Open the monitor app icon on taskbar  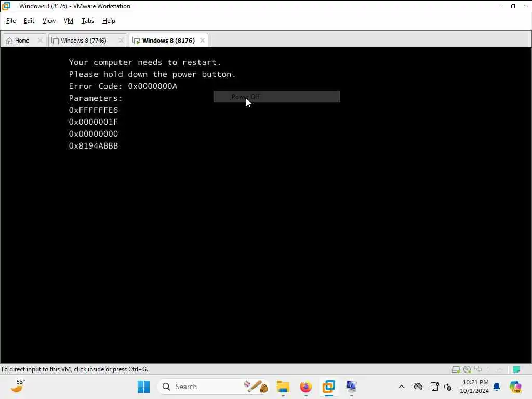(x=351, y=387)
